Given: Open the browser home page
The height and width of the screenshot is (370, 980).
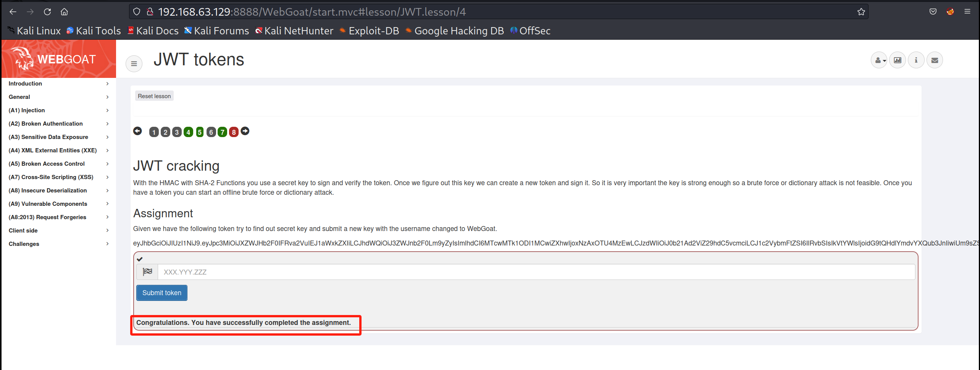Looking at the screenshot, I should point(64,12).
